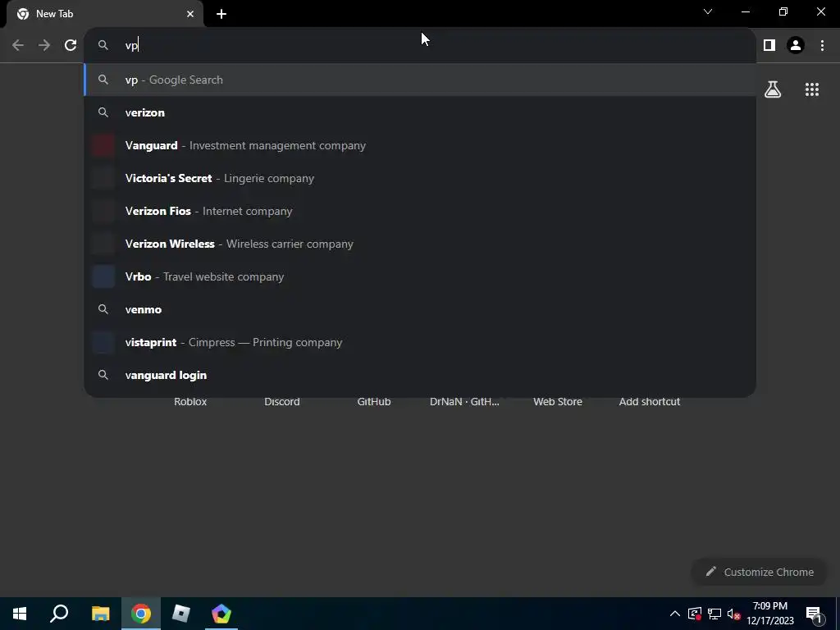Click the Add shortcut tile

pos(650,402)
